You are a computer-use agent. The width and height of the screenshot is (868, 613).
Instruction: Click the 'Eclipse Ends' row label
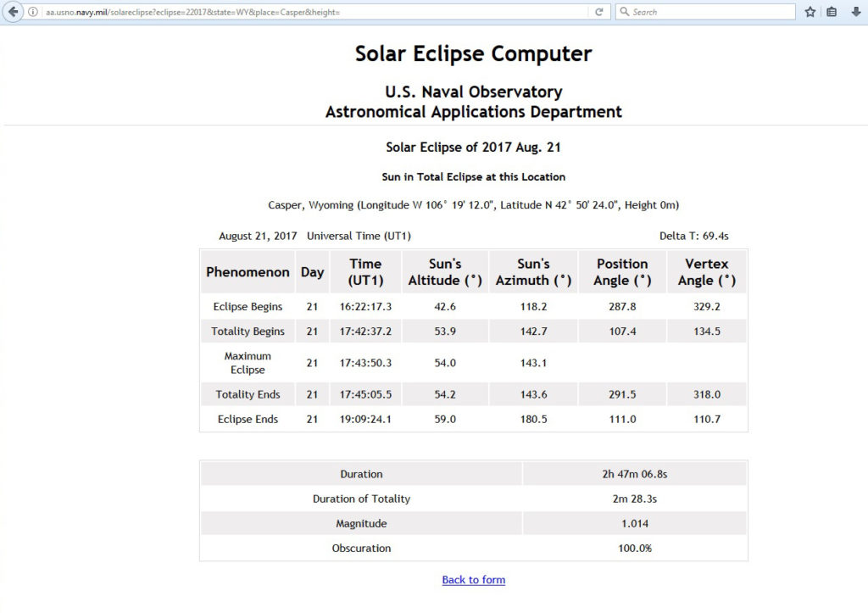tap(247, 419)
